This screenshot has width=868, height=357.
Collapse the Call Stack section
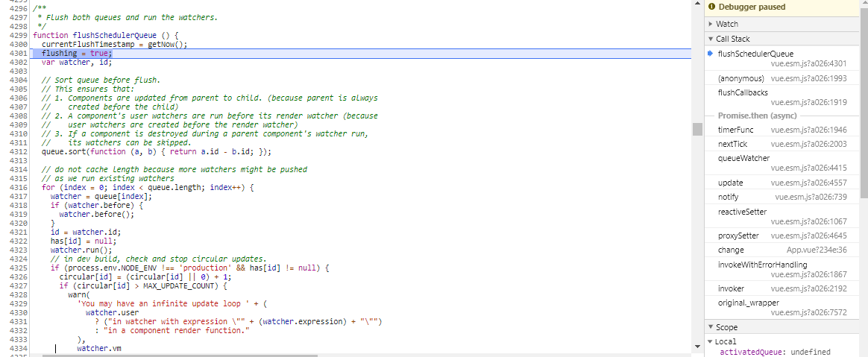[x=711, y=39]
